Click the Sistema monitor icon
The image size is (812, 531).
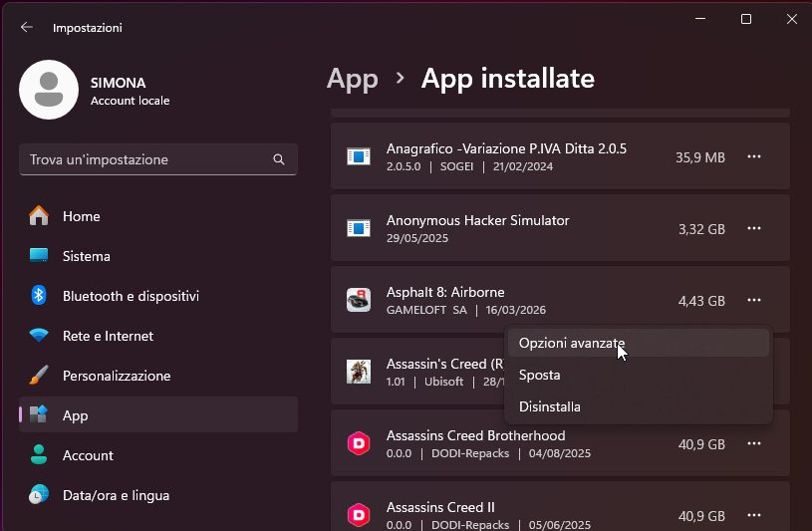(x=39, y=255)
